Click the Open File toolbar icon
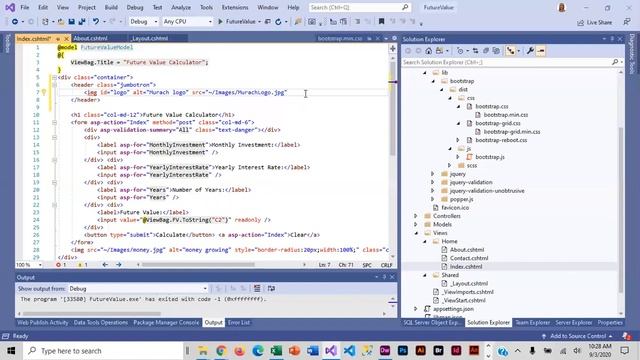This screenshot has height=360, width=640. tap(61, 22)
